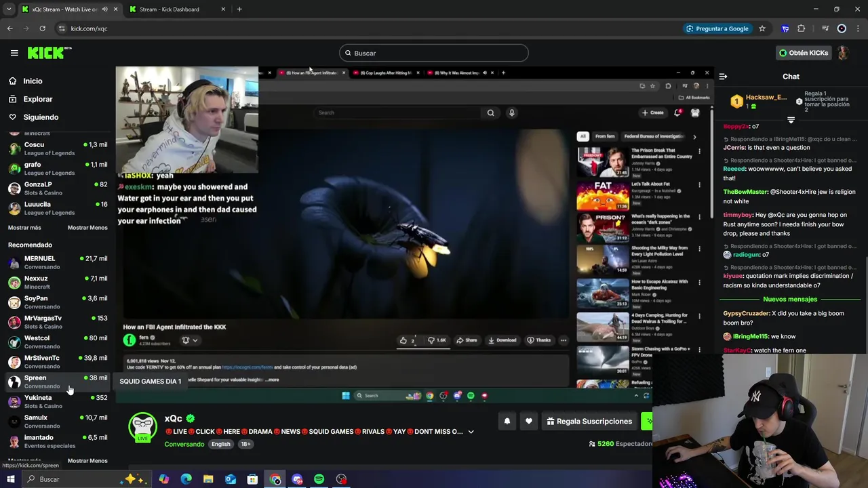Click Regala Suscripciones button
Screen dimensions: 868x488
589,421
